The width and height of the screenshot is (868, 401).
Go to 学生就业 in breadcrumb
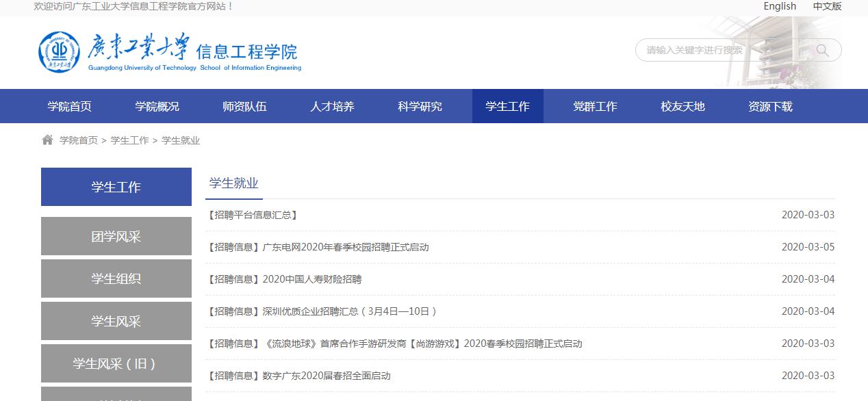pos(181,140)
